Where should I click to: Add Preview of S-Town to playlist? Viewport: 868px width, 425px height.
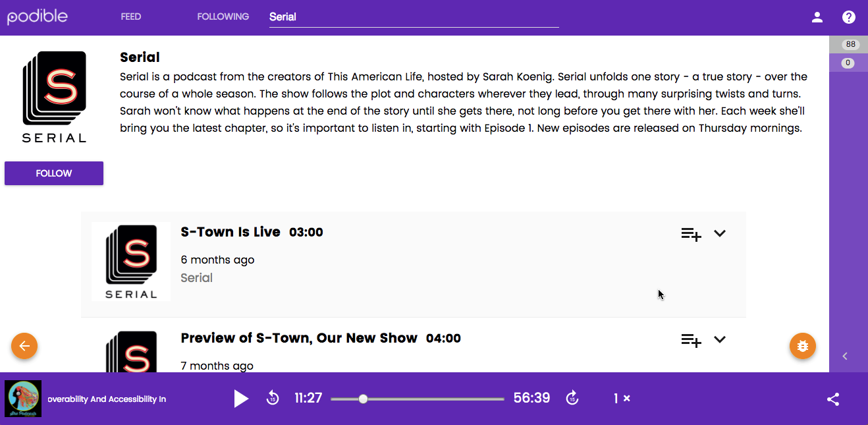coord(691,339)
